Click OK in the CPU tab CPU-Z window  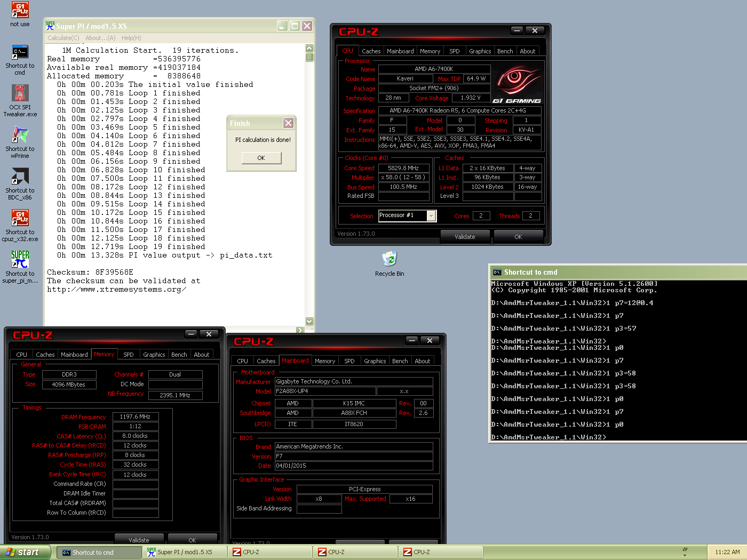[x=518, y=237]
